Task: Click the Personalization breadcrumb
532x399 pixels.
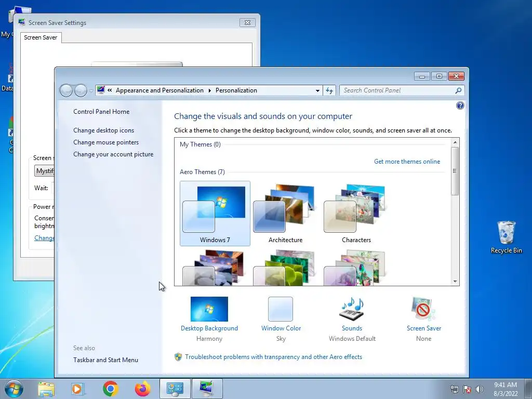Action: tap(236, 90)
